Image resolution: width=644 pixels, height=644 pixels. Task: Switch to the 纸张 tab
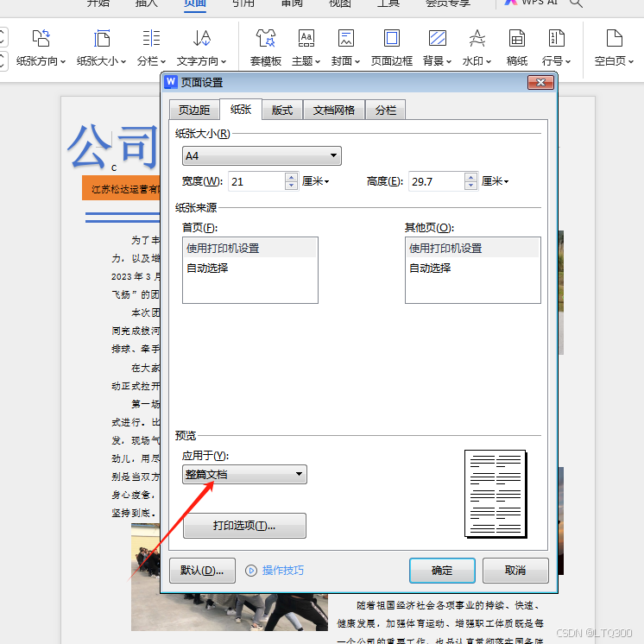(x=241, y=110)
